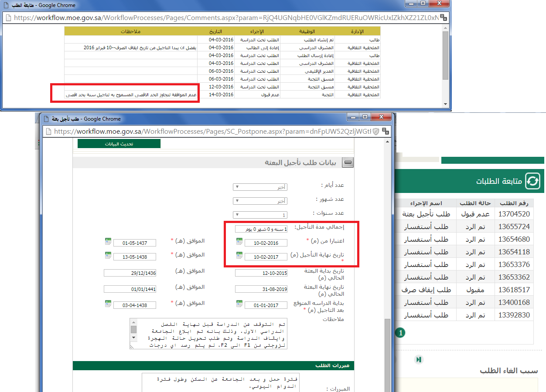Collapse the بيانات طلب تأجيل البعثة section
Screen dimensions: 546x392
(x=348, y=163)
